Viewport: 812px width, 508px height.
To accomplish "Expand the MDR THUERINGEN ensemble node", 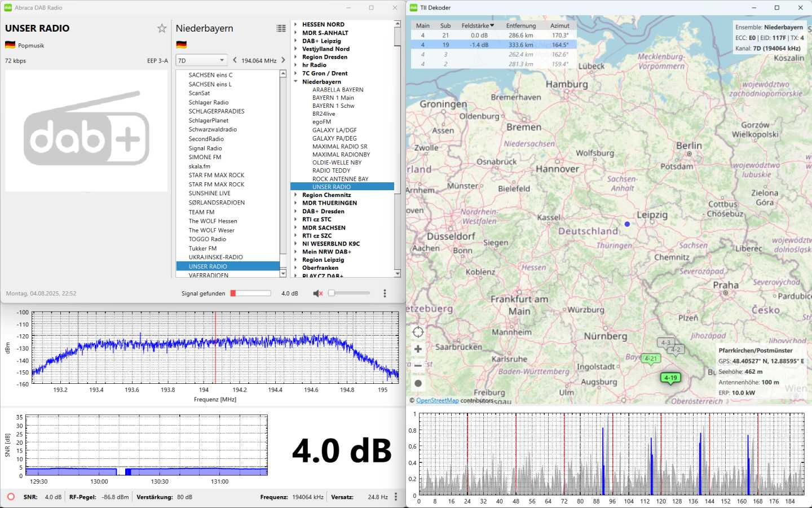I will click(295, 203).
